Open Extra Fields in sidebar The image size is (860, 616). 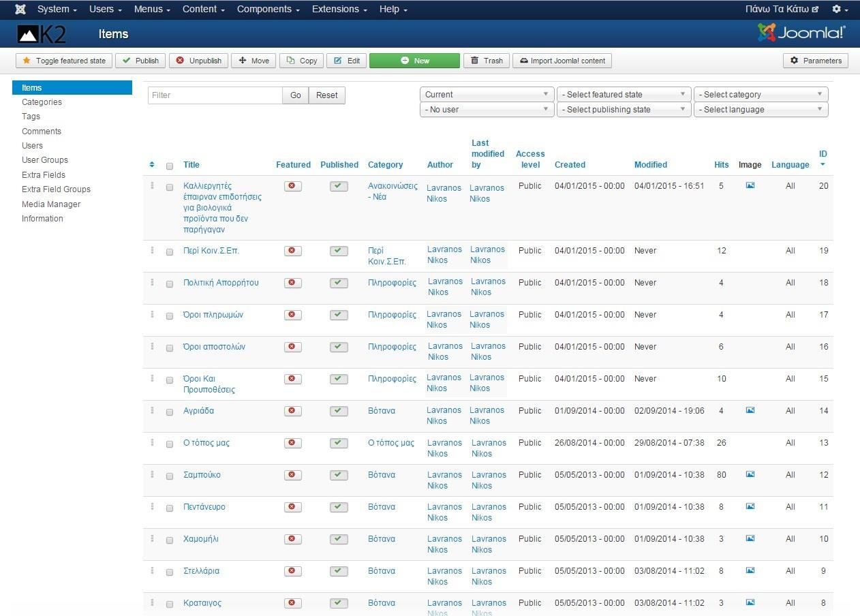(44, 175)
